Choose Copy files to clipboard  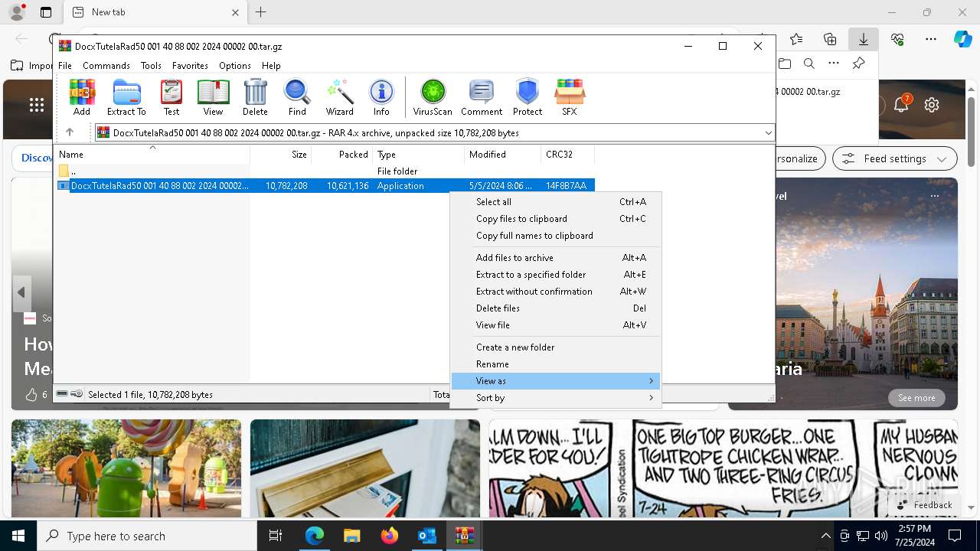pos(556,219)
